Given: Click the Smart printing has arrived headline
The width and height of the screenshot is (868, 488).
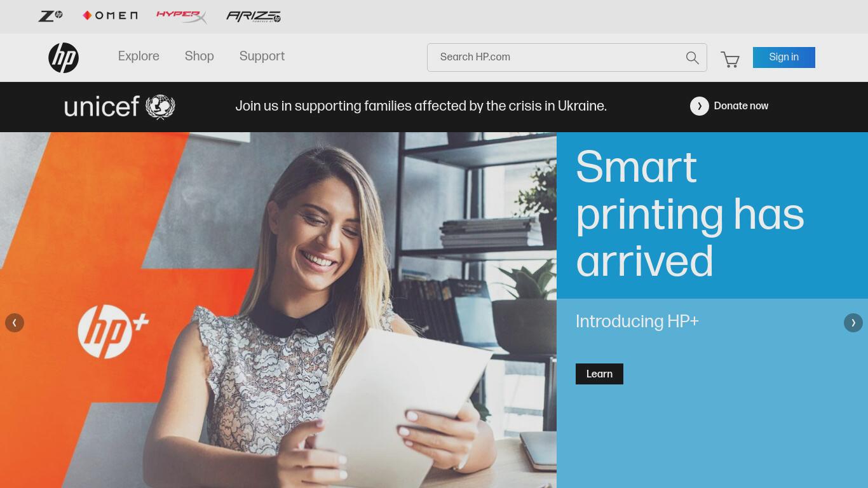Looking at the screenshot, I should pyautogui.click(x=690, y=214).
